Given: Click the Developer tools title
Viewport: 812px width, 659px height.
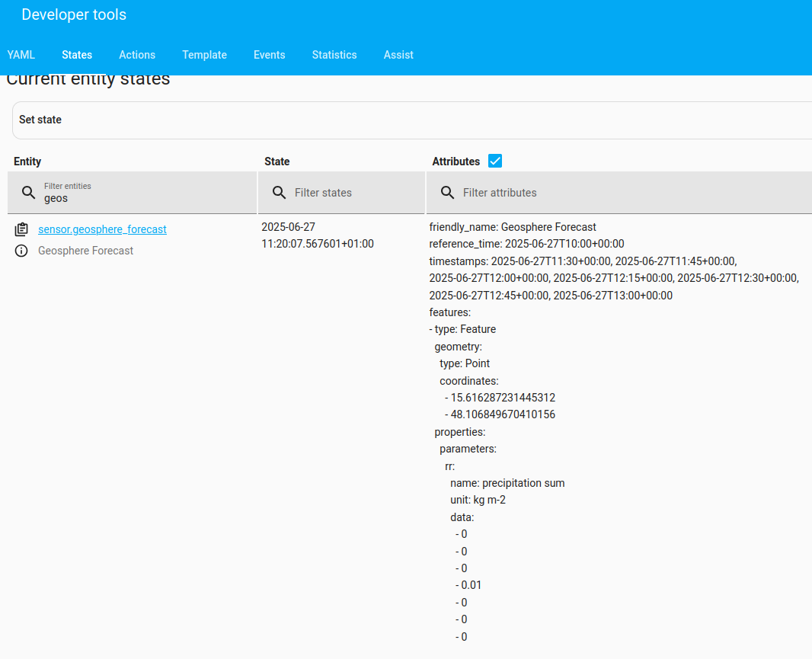Looking at the screenshot, I should click(x=74, y=14).
